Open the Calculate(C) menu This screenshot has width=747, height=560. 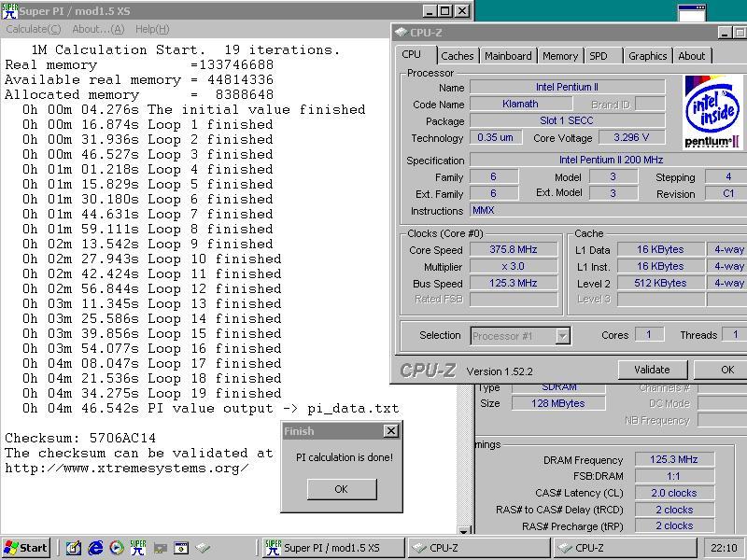click(34, 29)
